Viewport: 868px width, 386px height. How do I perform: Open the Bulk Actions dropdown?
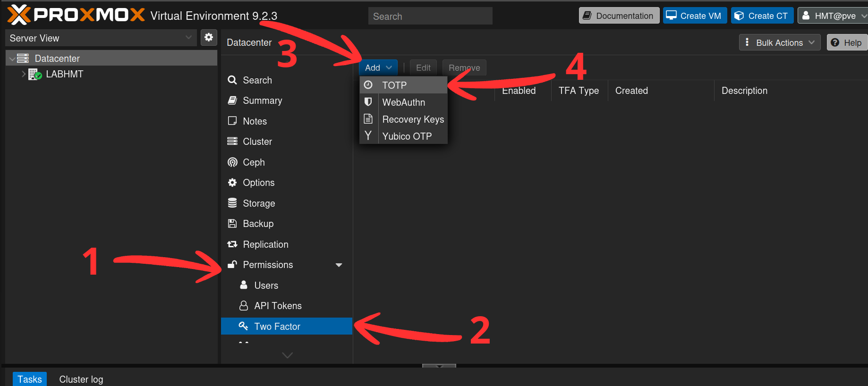click(779, 42)
